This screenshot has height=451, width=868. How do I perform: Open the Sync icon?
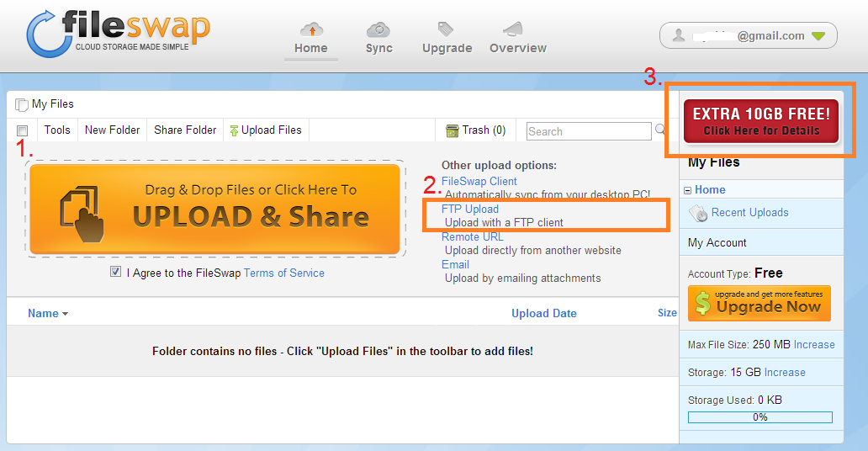click(x=378, y=29)
